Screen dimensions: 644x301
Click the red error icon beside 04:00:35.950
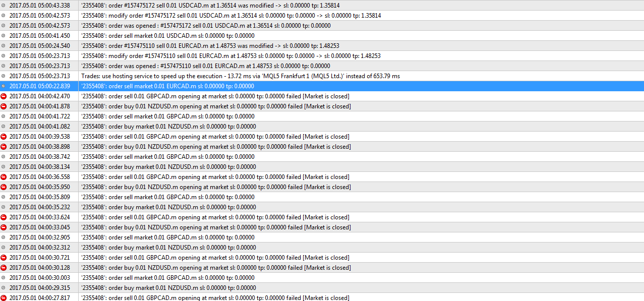[x=4, y=187]
